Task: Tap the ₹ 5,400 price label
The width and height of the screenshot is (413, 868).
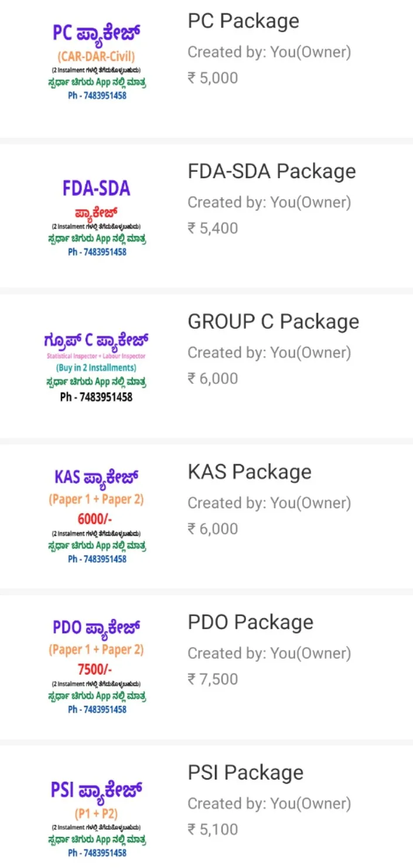Action: pos(213,228)
